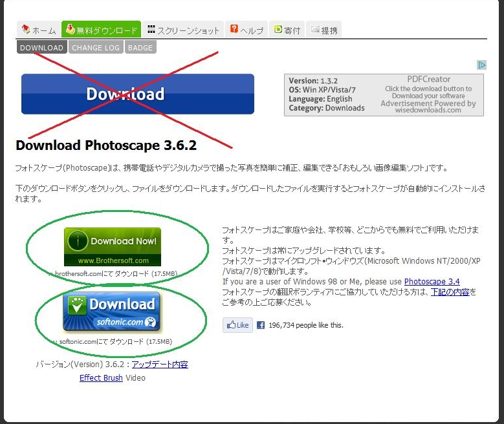
Task: Open the スクリーンショット tab
Action: (x=183, y=30)
